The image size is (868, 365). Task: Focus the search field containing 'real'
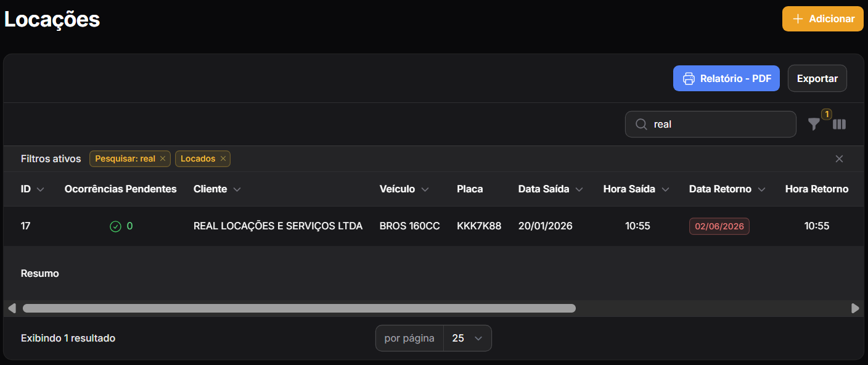tap(711, 125)
